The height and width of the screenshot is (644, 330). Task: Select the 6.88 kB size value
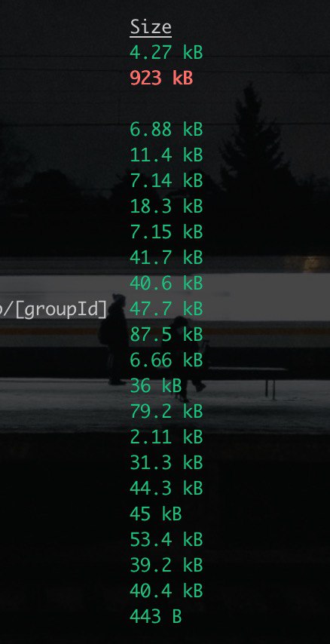[167, 130]
